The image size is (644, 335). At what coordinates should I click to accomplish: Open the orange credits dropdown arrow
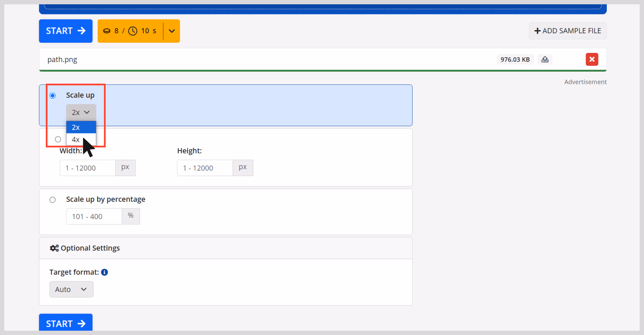pos(172,31)
